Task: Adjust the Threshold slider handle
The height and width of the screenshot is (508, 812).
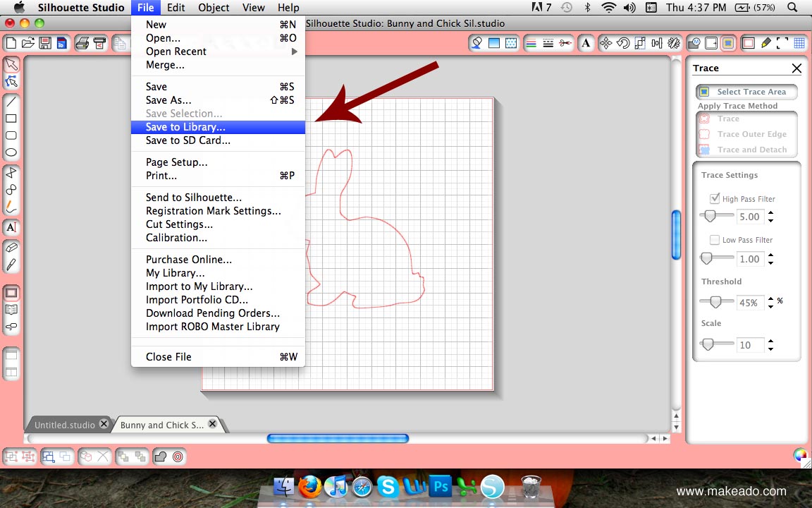Action: [715, 302]
